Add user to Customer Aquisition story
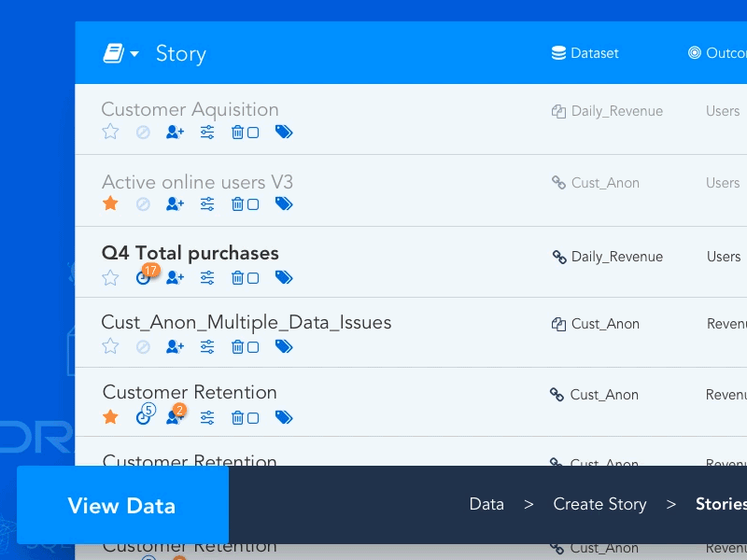The image size is (747, 560). pos(175,132)
